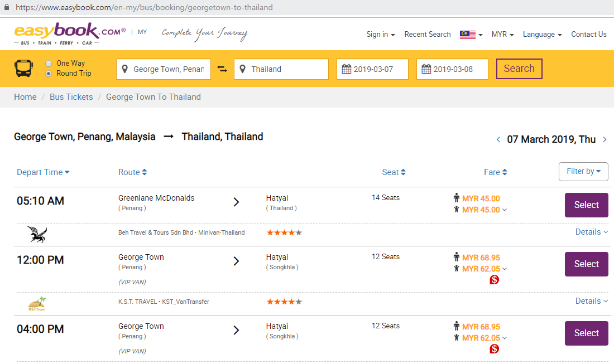Select the One Way radio button
This screenshot has width=614, height=364.
click(49, 64)
